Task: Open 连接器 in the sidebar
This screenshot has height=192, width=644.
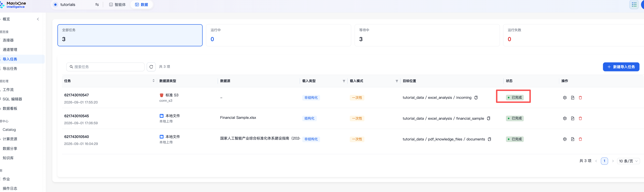Action: [x=8, y=40]
